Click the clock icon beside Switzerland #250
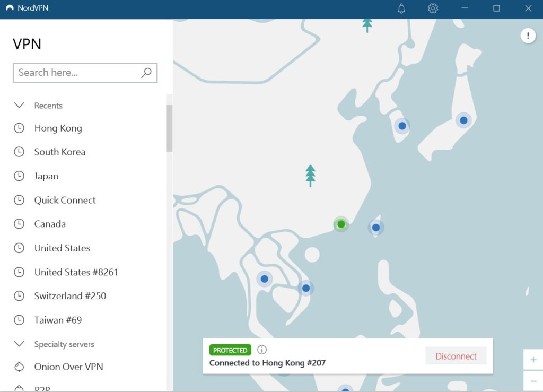Viewport: 543px width, 392px height. 19,296
